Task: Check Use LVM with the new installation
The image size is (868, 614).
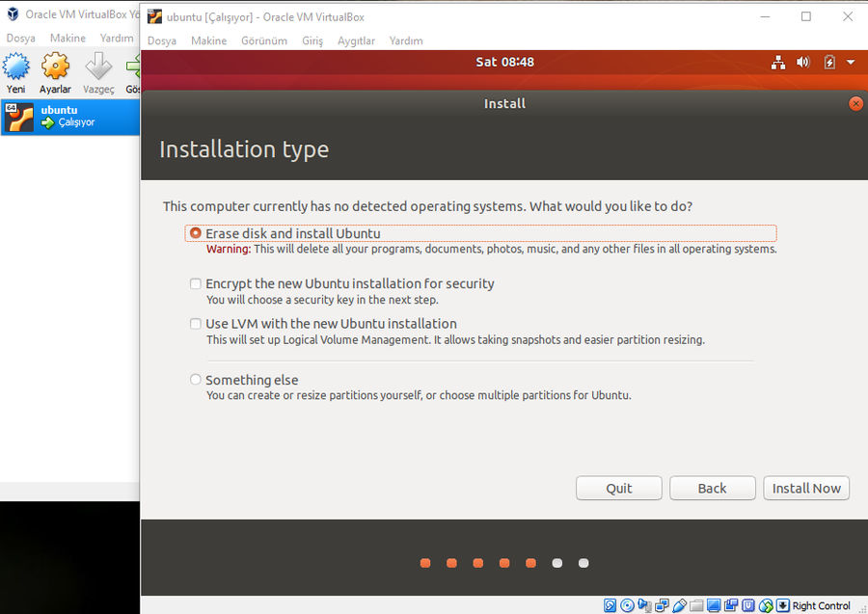Action: click(x=196, y=324)
